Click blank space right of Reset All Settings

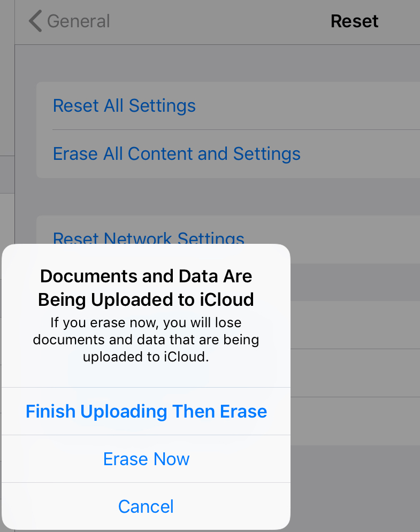308,105
